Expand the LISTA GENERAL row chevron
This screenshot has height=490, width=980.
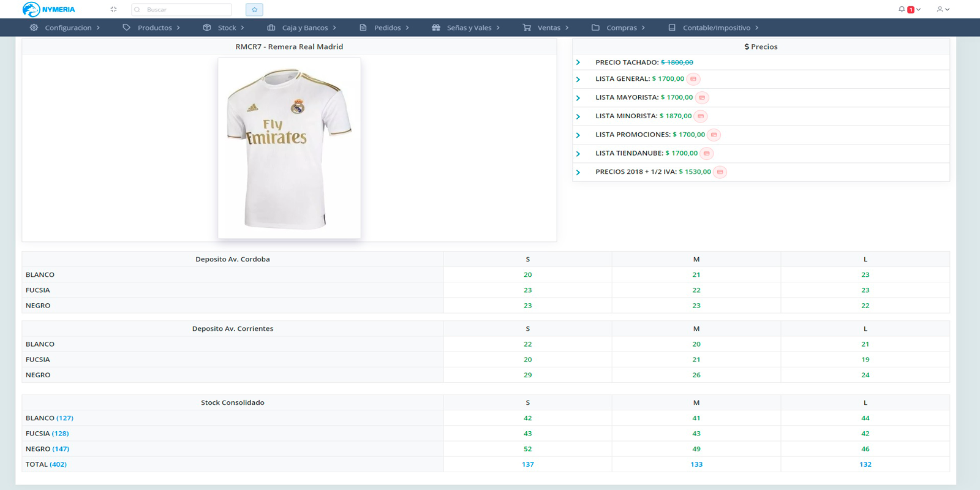coord(578,79)
